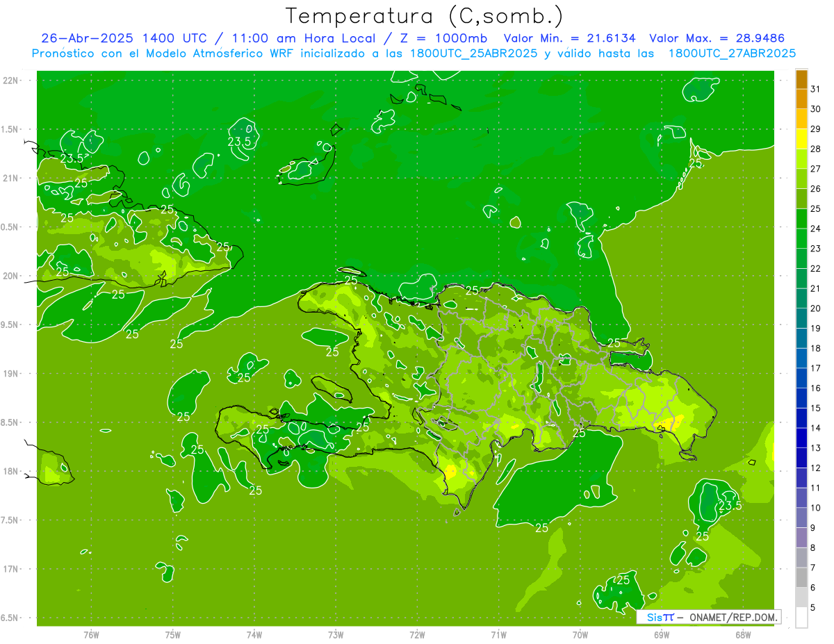Click the yellow colorbar swatch between 28 and 29
This screenshot has height=644, width=834.
[x=801, y=139]
